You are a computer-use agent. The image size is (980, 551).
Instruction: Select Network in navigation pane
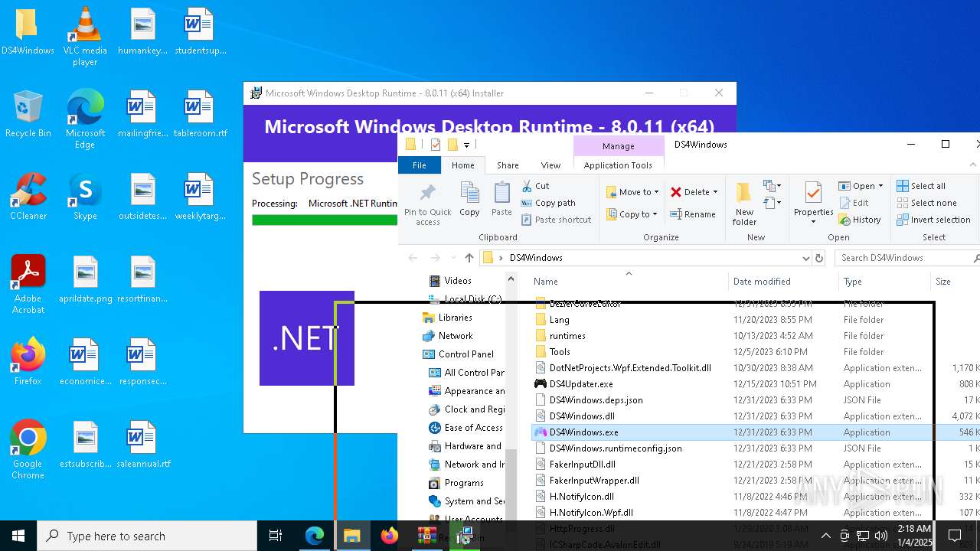tap(456, 336)
